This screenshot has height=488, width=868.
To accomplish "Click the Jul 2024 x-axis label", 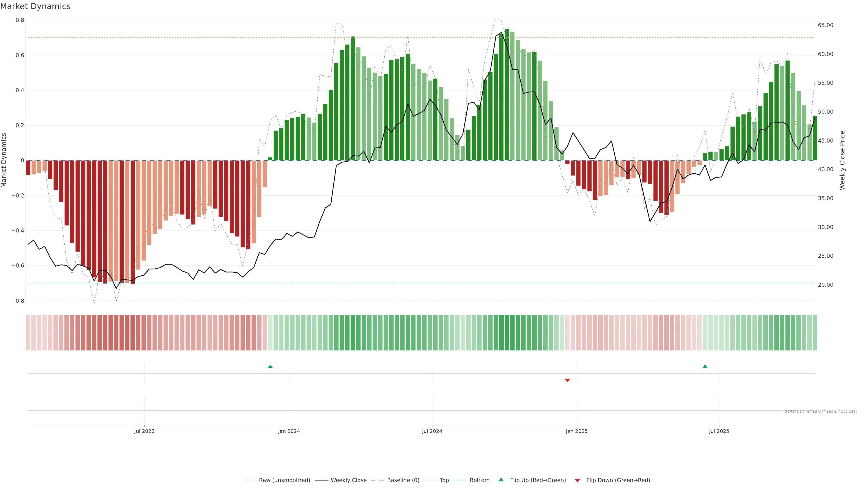I will point(432,431).
